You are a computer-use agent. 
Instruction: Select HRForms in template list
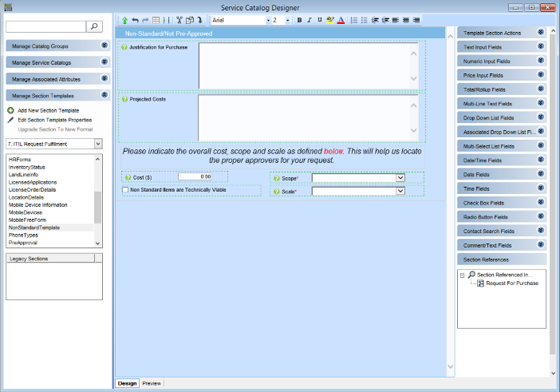tap(20, 160)
